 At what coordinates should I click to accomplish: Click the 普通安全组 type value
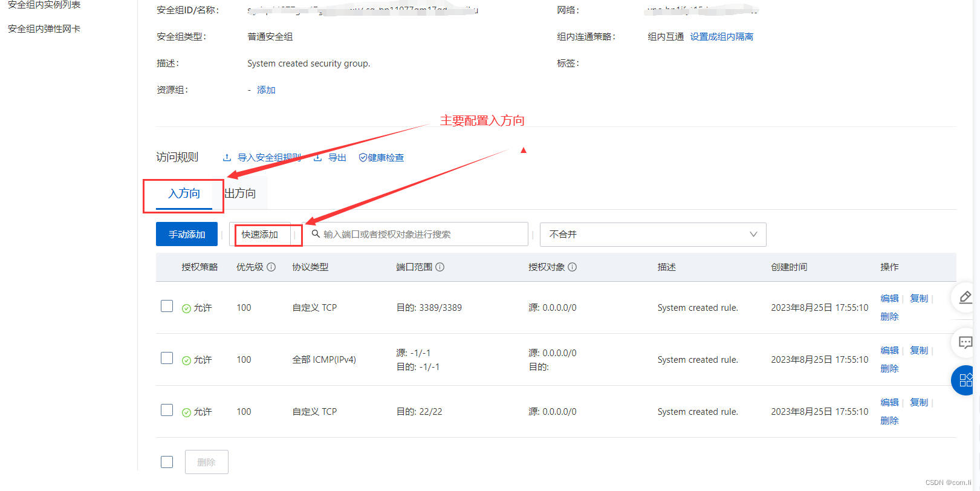pos(270,37)
